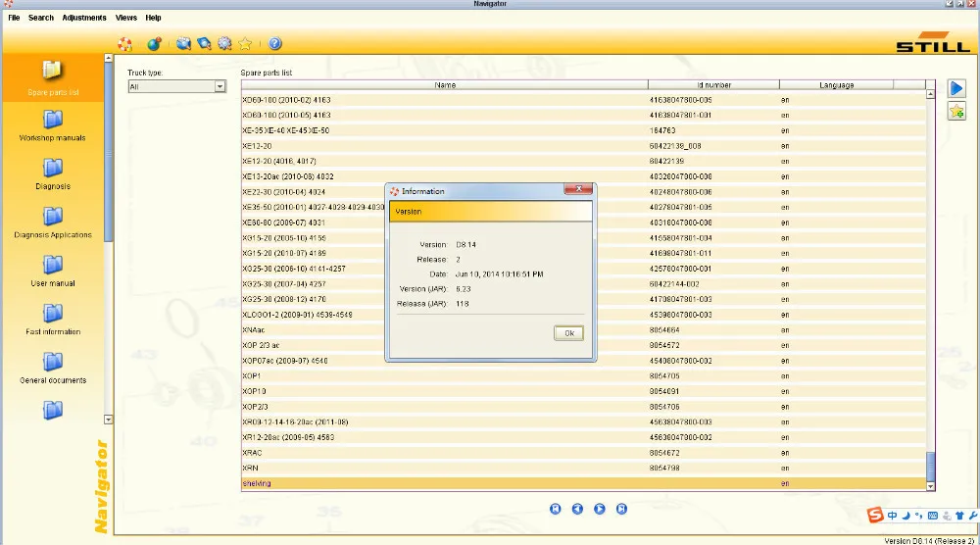The width and height of the screenshot is (980, 545).
Task: Select the XOP10 row in parts list
Action: point(584,391)
